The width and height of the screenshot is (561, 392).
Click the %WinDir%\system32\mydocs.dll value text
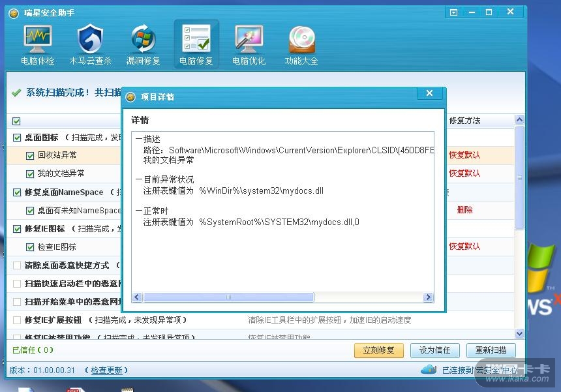click(x=261, y=190)
